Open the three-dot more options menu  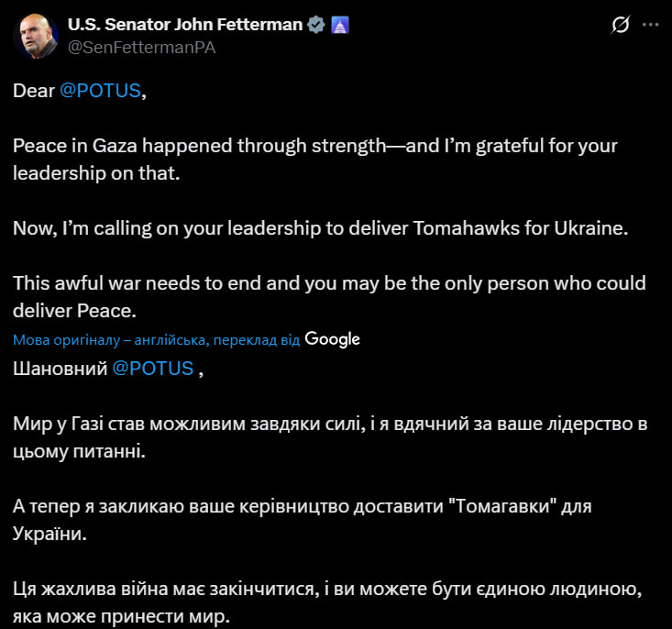[x=651, y=26]
